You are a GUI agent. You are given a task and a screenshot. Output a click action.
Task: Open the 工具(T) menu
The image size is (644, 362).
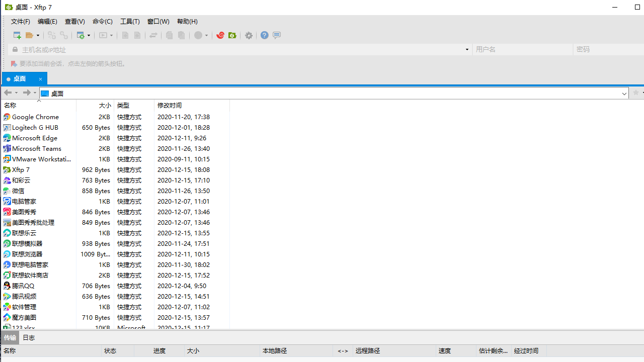(x=130, y=21)
